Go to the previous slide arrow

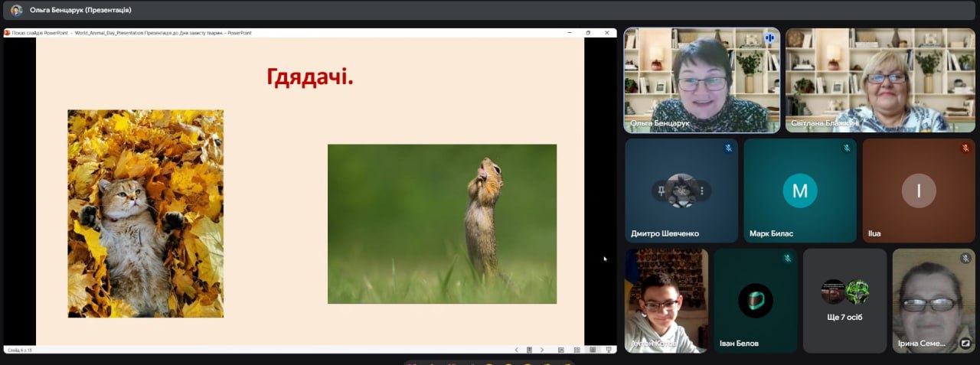pos(516,350)
